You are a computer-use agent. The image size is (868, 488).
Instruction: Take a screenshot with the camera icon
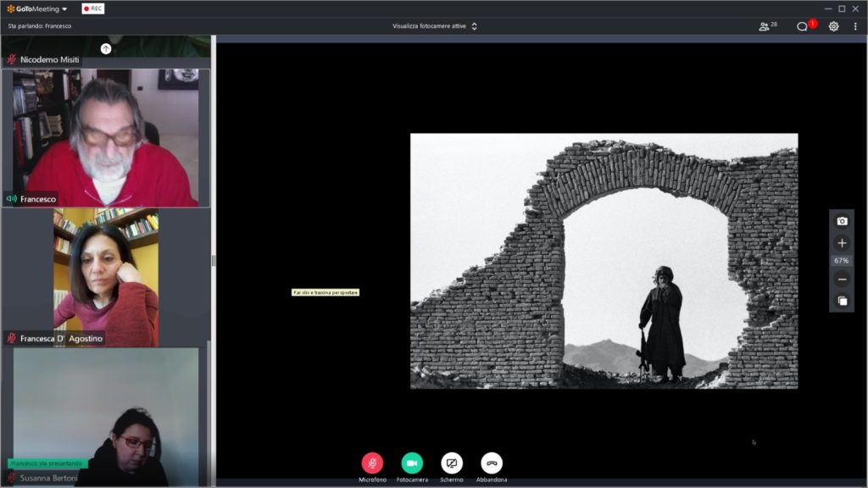(842, 221)
